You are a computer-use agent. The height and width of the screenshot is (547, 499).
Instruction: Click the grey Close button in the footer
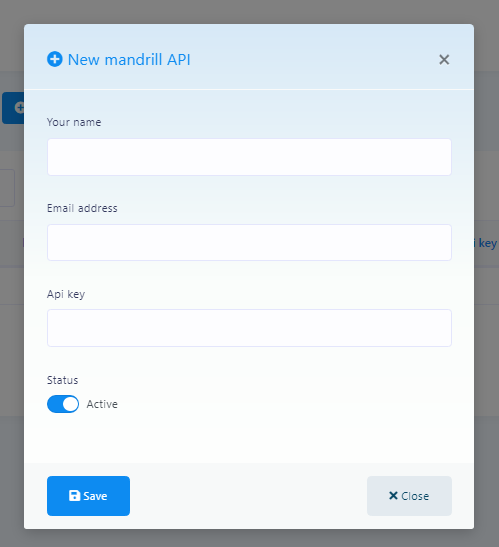[x=409, y=496]
